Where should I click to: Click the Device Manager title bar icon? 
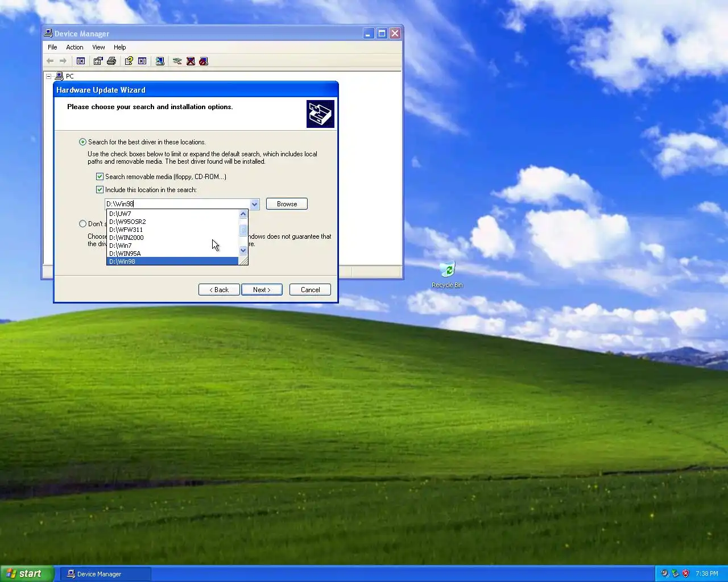(49, 34)
